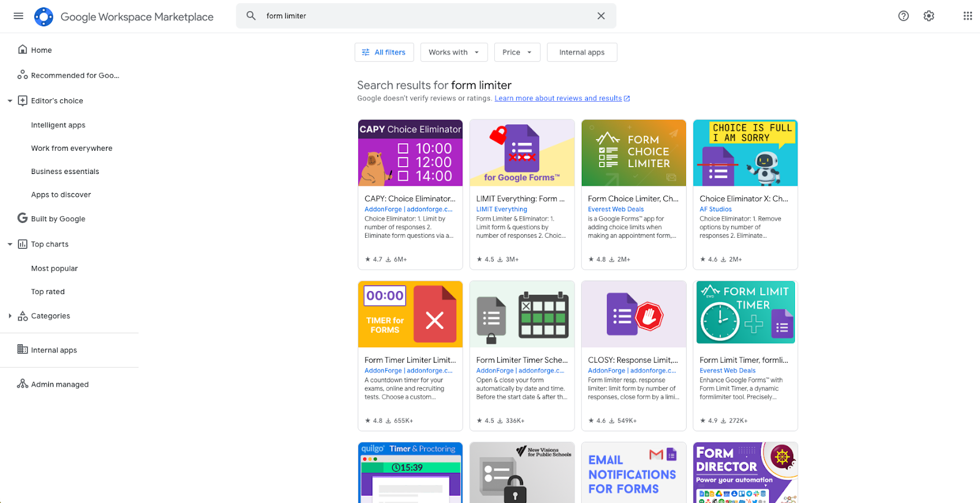Open the Google apps grid
Screen dimensions: 980x503
point(967,16)
